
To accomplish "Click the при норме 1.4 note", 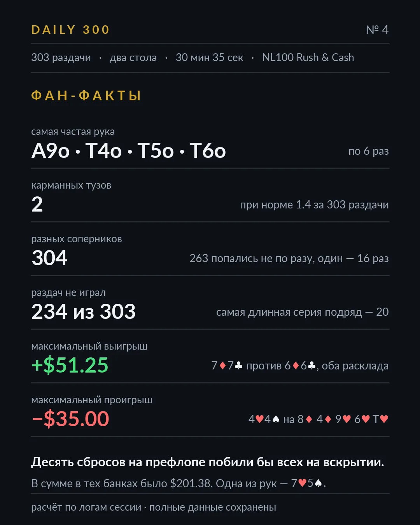I will pos(314,205).
